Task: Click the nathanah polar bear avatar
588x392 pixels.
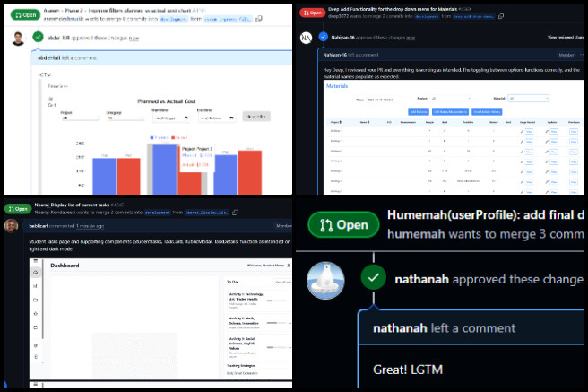Action: [x=325, y=281]
